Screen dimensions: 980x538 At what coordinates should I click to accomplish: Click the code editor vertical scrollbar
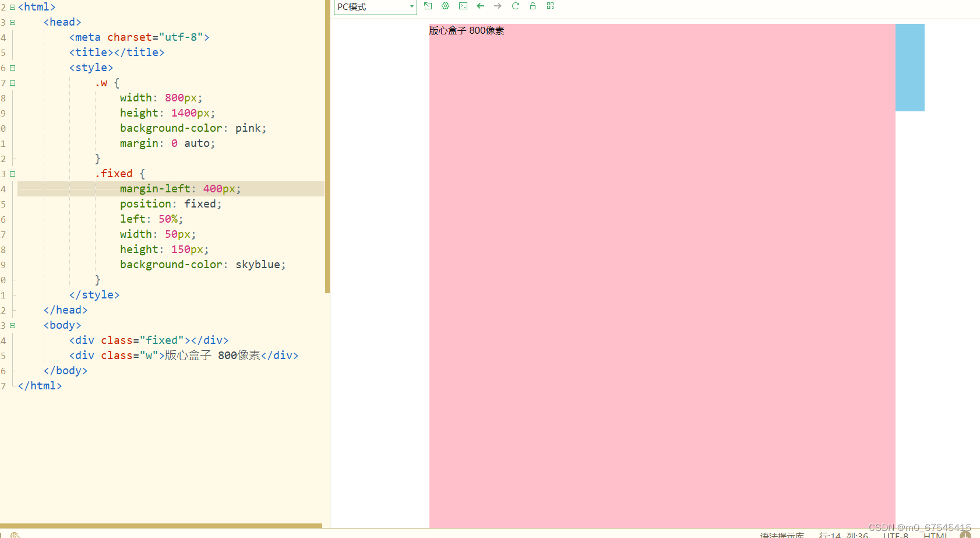[326, 146]
